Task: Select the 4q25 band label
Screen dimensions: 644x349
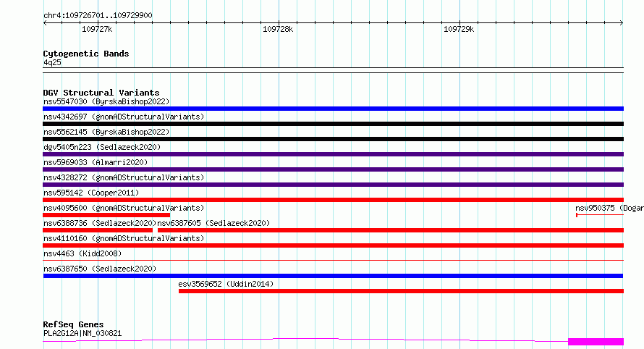Action: click(x=52, y=62)
